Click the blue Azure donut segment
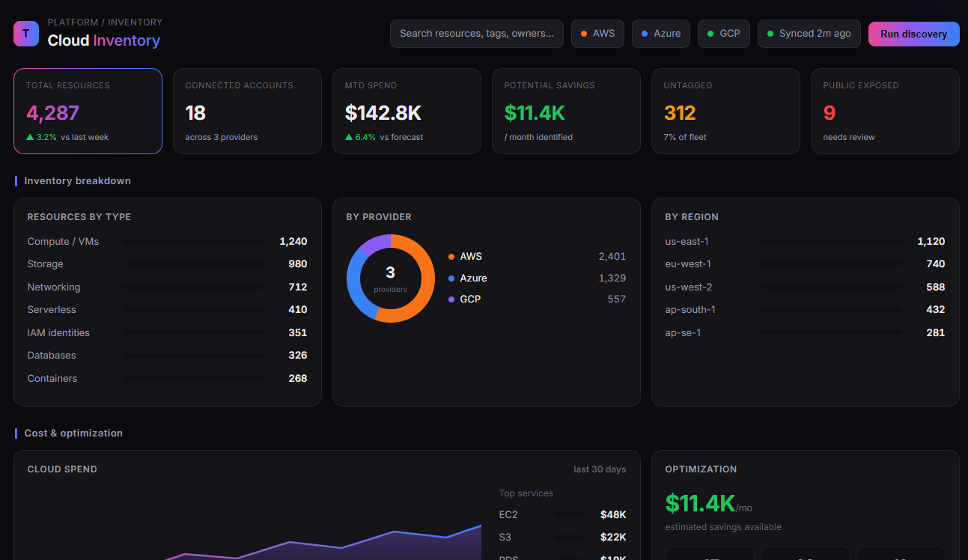The height and width of the screenshot is (560, 968). (x=356, y=284)
